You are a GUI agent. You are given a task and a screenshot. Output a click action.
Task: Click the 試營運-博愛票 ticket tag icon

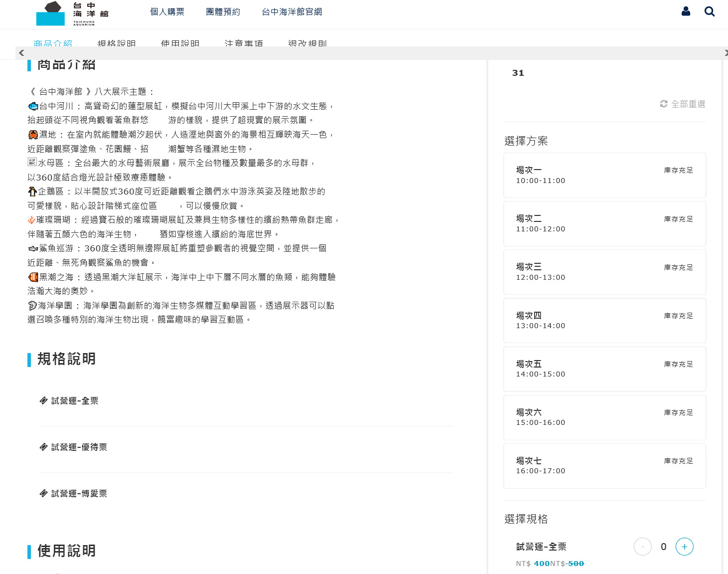[44, 493]
